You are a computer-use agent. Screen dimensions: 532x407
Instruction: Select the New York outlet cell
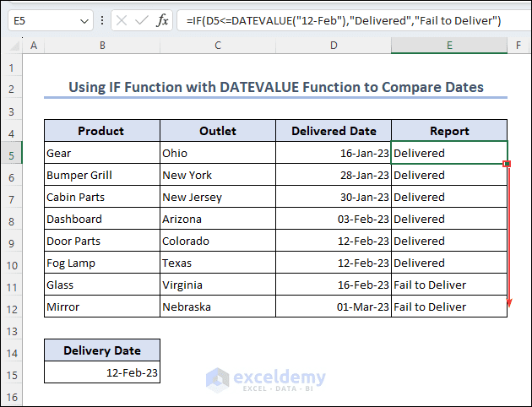[218, 175]
